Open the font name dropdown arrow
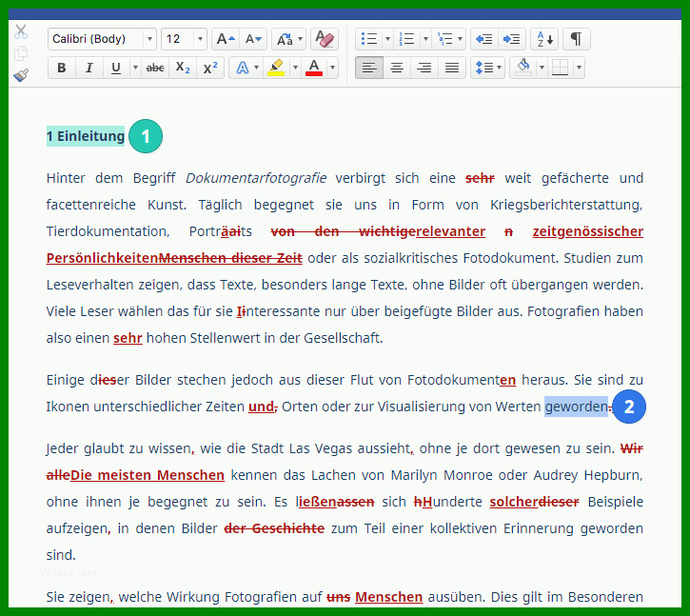 (x=149, y=39)
